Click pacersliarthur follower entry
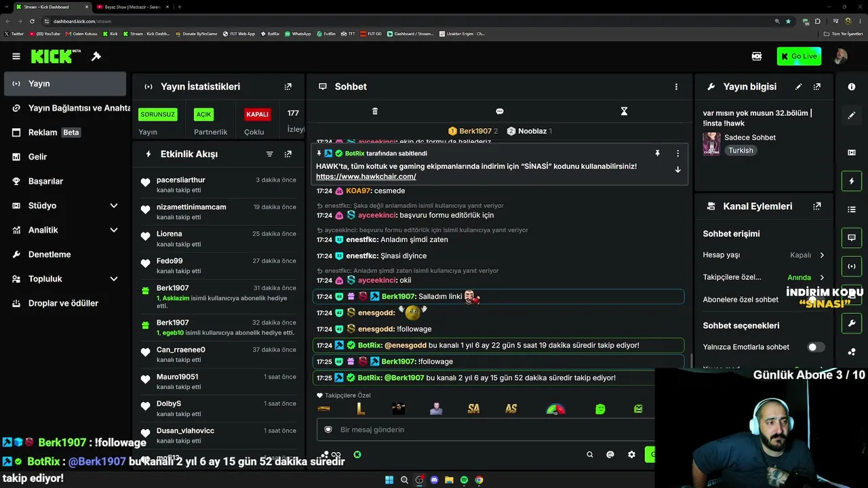The width and height of the screenshot is (868, 488). point(218,185)
